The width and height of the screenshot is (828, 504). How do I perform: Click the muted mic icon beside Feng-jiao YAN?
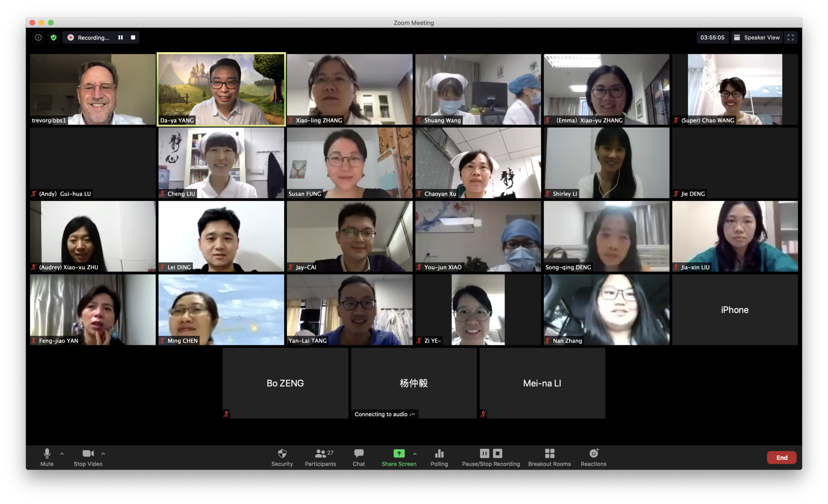(x=34, y=341)
